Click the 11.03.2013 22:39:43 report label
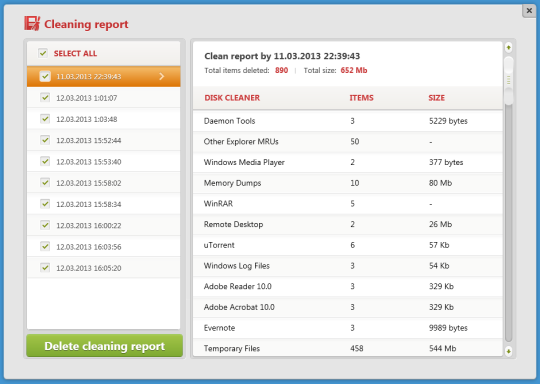 click(x=89, y=76)
